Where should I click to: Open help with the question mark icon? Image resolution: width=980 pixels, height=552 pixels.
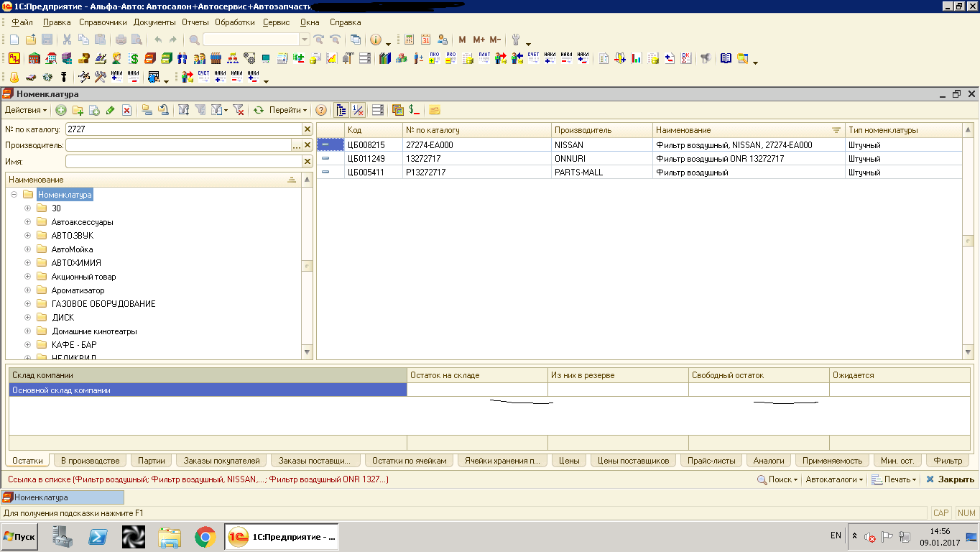coord(321,110)
